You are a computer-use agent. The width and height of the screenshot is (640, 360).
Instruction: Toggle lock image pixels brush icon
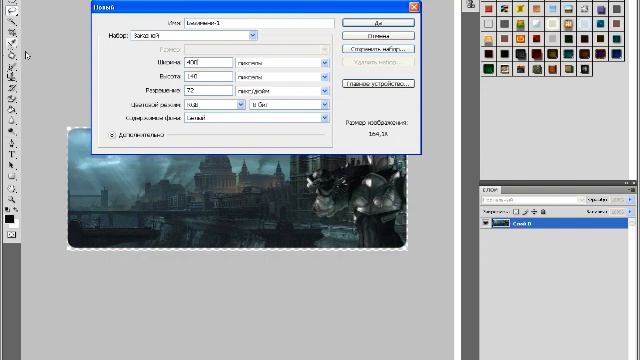coord(525,212)
